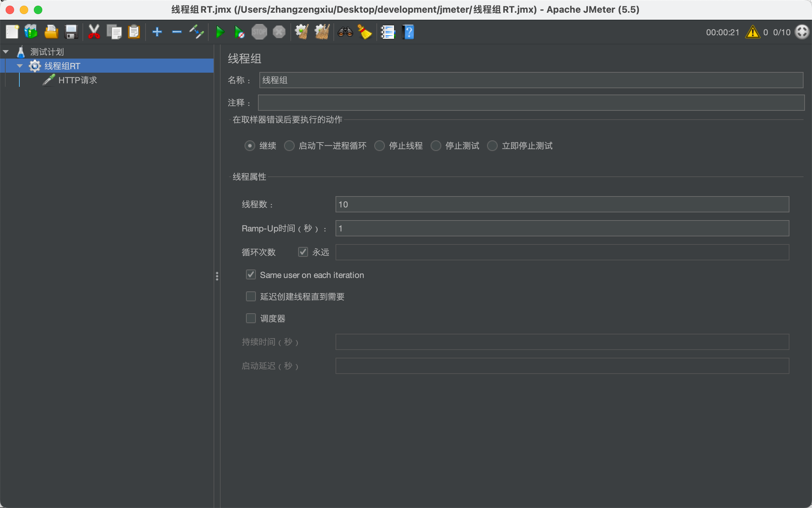The width and height of the screenshot is (812, 508).
Task: Start the test with green play icon
Action: [x=220, y=32]
